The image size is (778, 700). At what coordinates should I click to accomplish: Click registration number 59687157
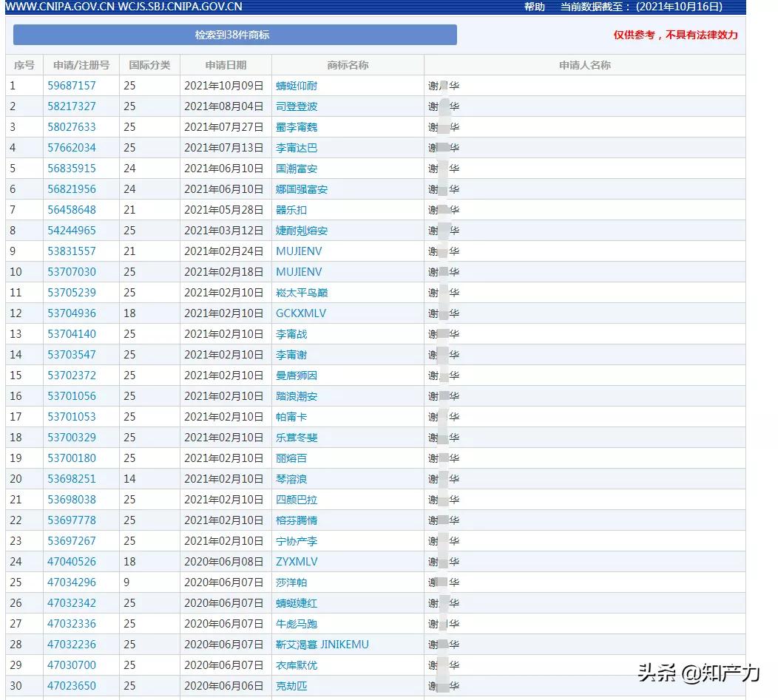72,85
